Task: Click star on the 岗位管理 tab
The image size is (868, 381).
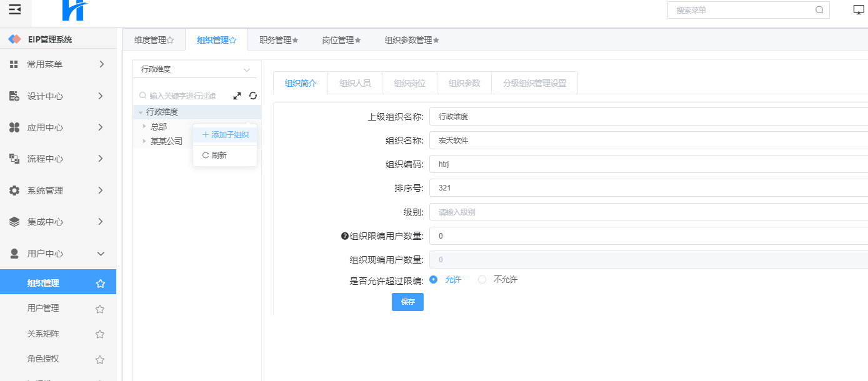Action: [x=358, y=40]
